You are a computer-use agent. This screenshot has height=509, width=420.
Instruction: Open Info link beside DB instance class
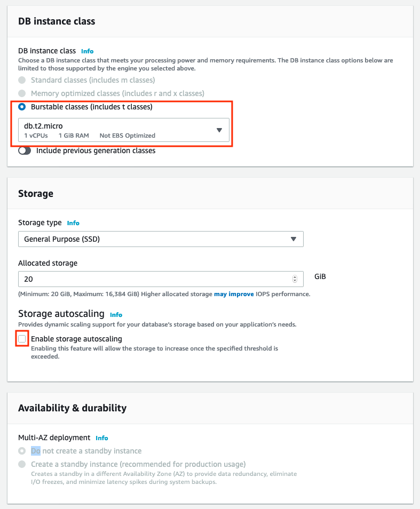[87, 51]
